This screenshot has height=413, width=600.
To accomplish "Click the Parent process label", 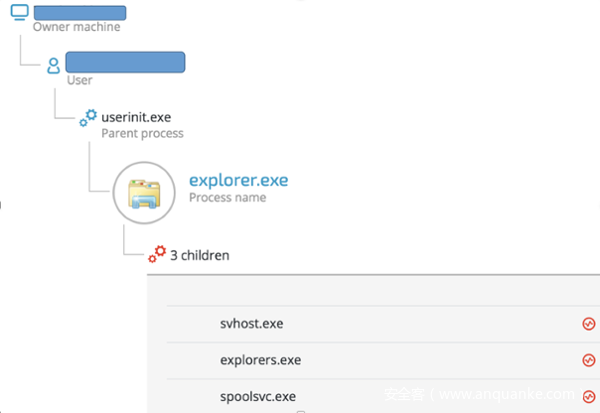I will [142, 133].
